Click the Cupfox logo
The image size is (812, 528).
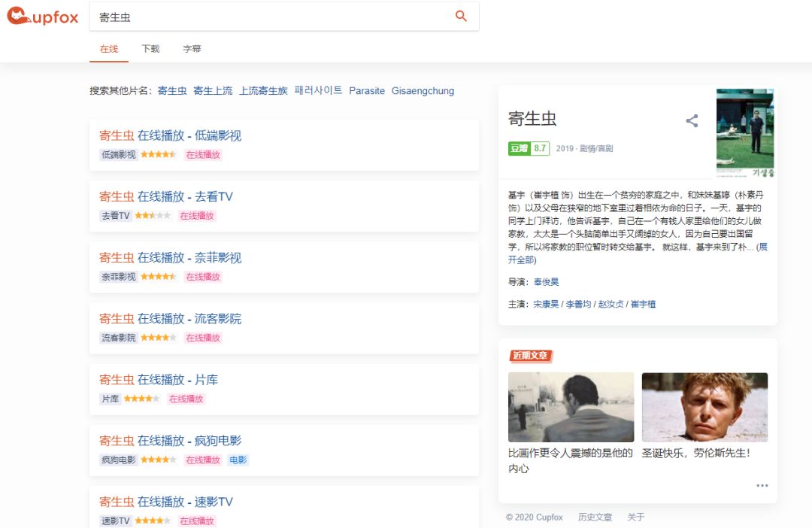tap(42, 17)
